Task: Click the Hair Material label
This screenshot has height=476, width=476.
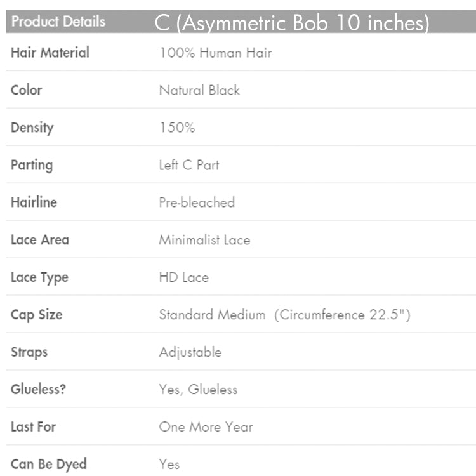Action: (50, 53)
